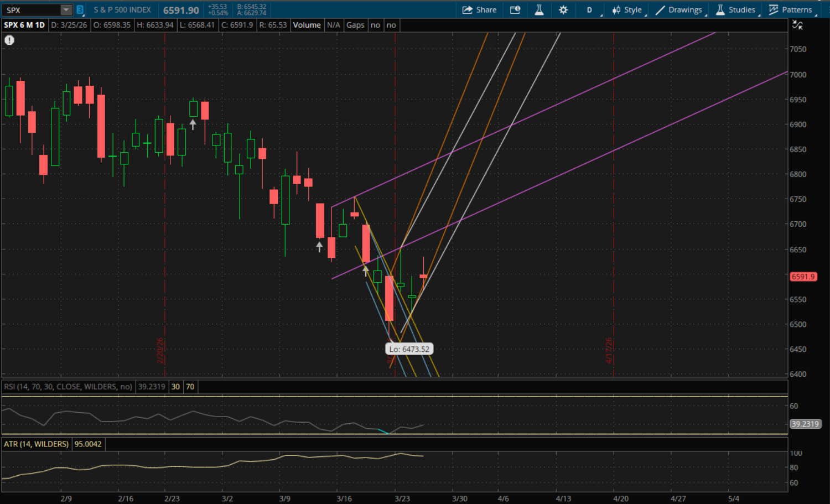
Task: Click the RSI study label in lower panel
Action: point(68,387)
